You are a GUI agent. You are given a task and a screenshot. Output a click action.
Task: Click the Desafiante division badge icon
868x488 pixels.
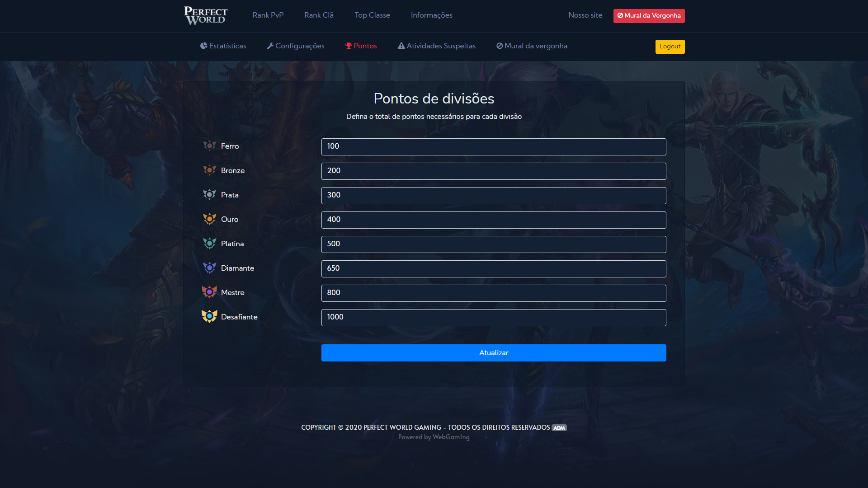(209, 316)
